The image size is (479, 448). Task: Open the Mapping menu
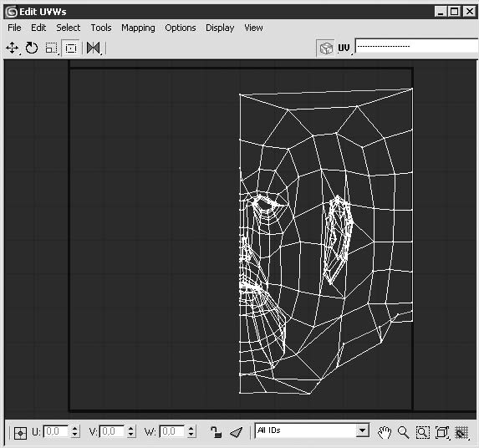pos(138,28)
